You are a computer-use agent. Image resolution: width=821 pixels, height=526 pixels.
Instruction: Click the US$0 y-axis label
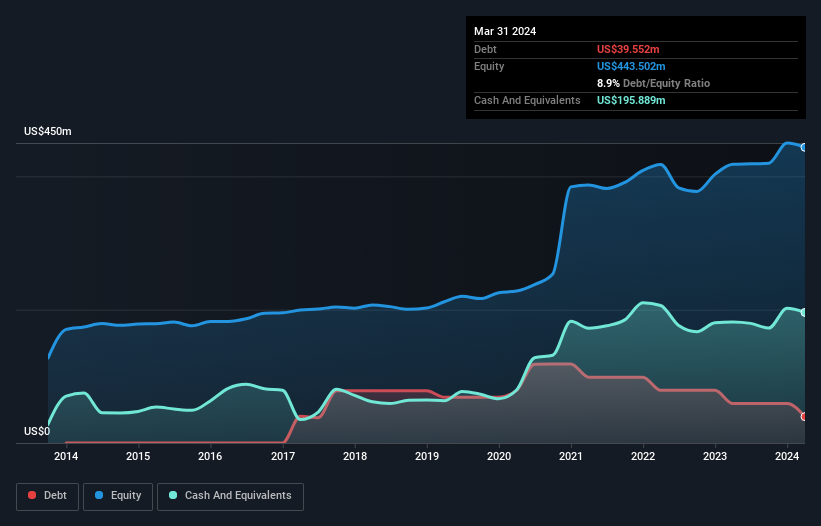tap(37, 431)
